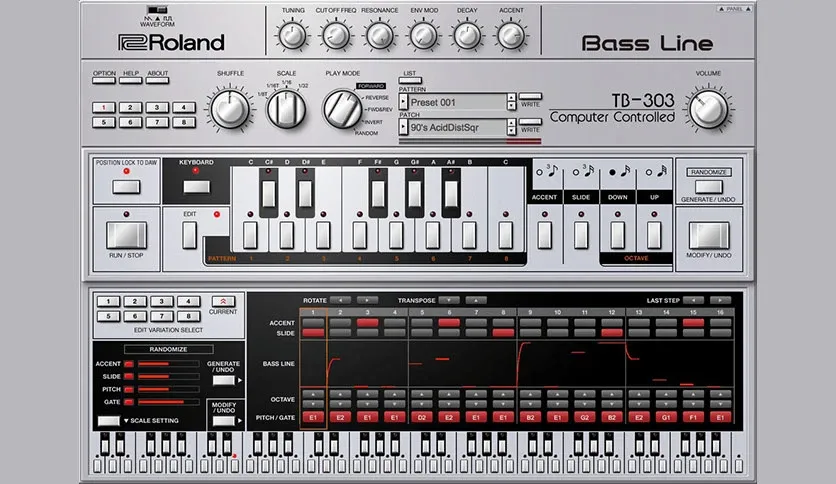Viewport: 836px width, 484px height.
Task: Click the Down octave key button
Action: pyautogui.click(x=617, y=236)
